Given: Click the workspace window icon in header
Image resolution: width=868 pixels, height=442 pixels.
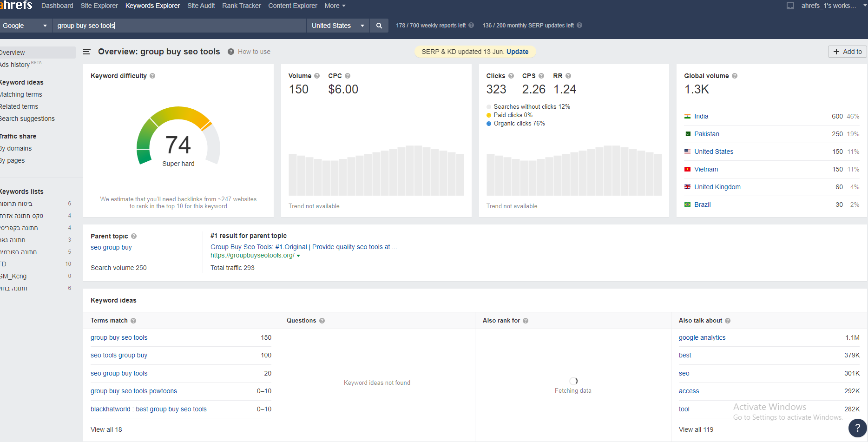Looking at the screenshot, I should click(790, 6).
